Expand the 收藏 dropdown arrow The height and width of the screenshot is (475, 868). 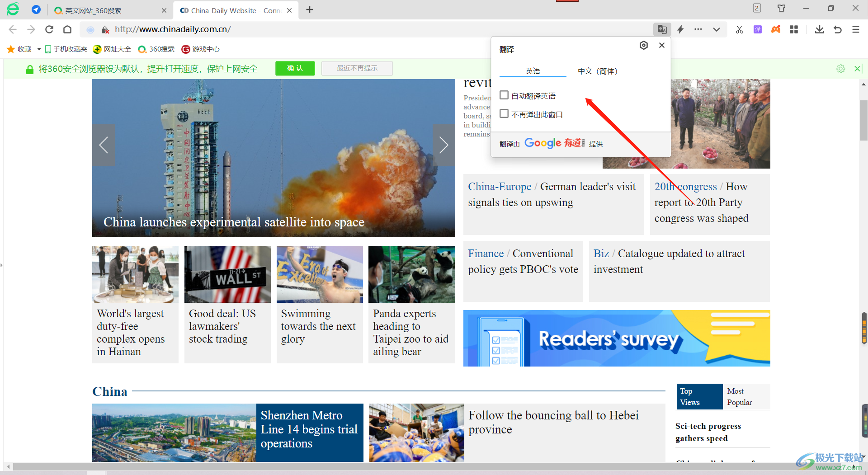pos(39,49)
